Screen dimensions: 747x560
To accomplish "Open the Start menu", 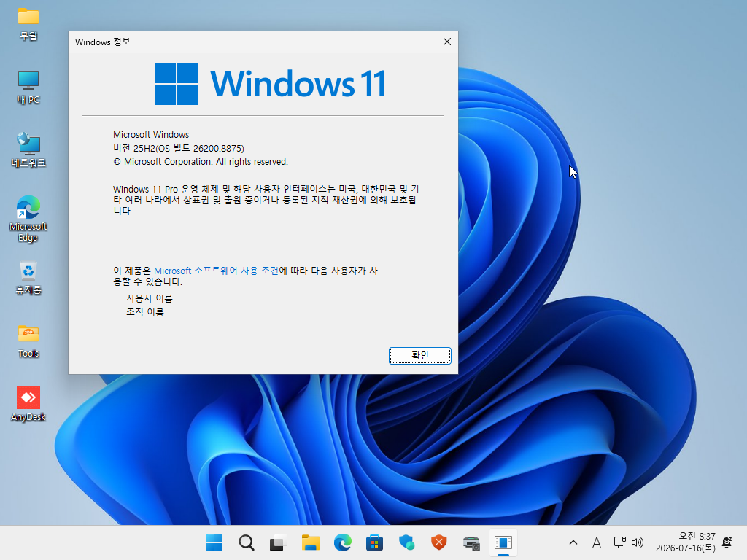I will pos(214,542).
